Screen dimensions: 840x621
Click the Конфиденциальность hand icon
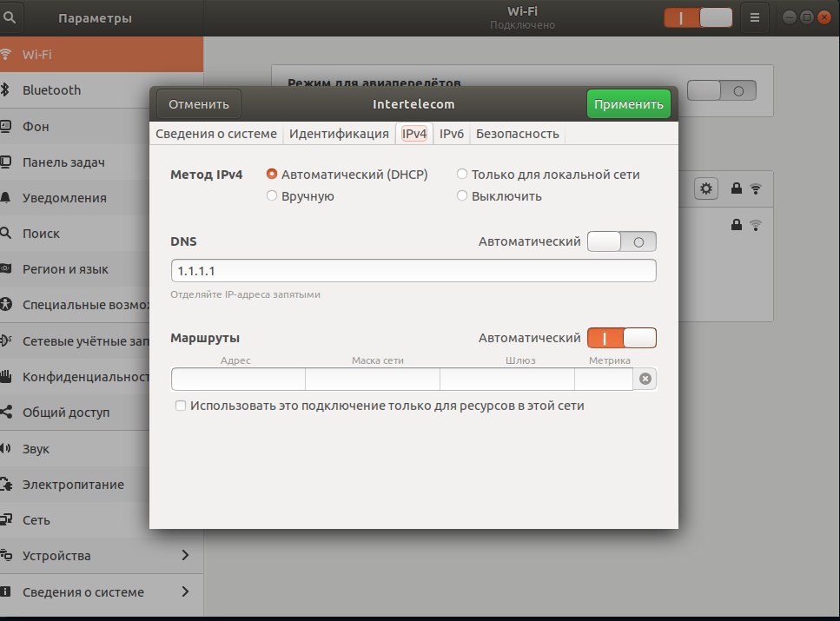(5, 376)
